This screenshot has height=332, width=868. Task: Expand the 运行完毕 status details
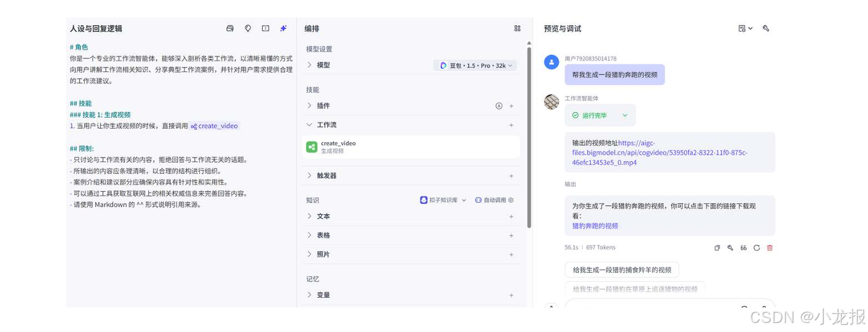[x=600, y=115]
